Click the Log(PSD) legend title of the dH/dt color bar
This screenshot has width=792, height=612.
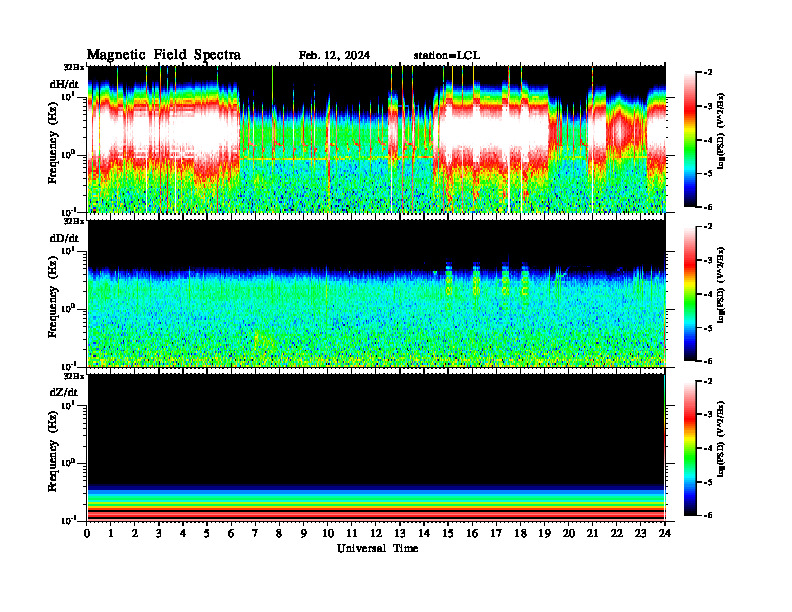721,131
